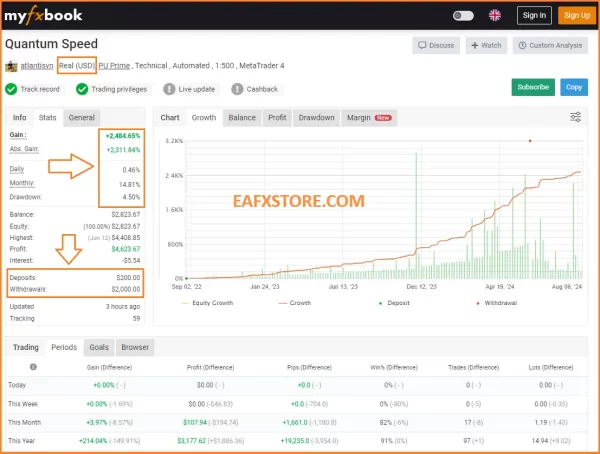Click the +2,484.65% gain value
Image resolution: width=600 pixels, height=454 pixels.
pyautogui.click(x=123, y=136)
